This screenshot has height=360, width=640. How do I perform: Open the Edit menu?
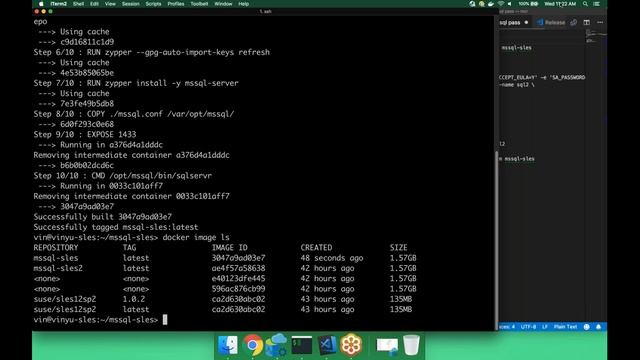coord(94,4)
